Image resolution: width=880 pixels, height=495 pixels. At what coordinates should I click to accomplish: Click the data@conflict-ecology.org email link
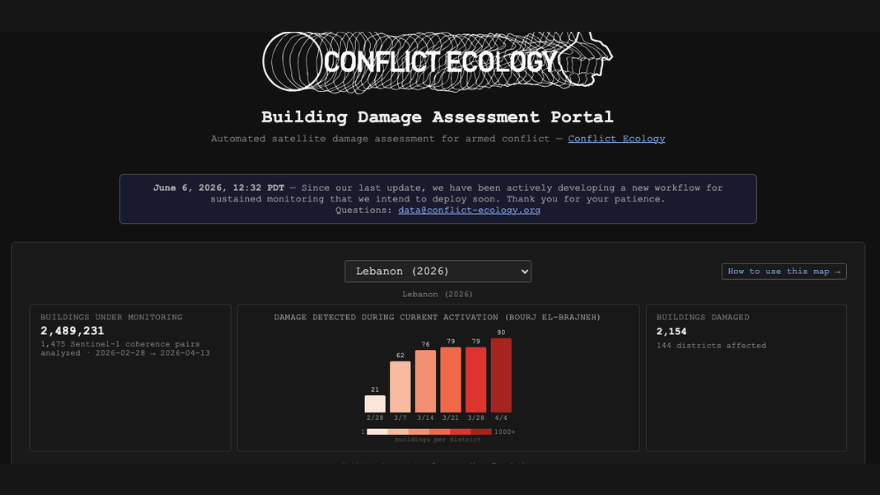[469, 210]
